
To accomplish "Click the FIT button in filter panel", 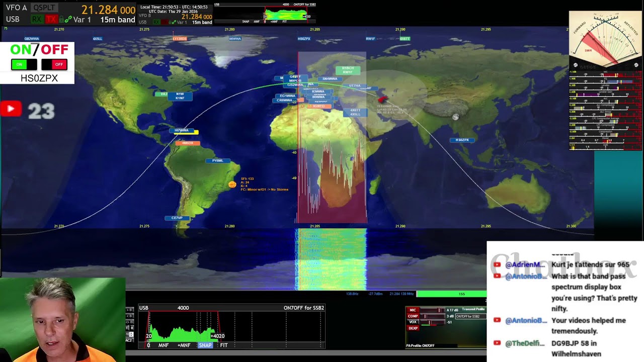I will click(x=224, y=345).
